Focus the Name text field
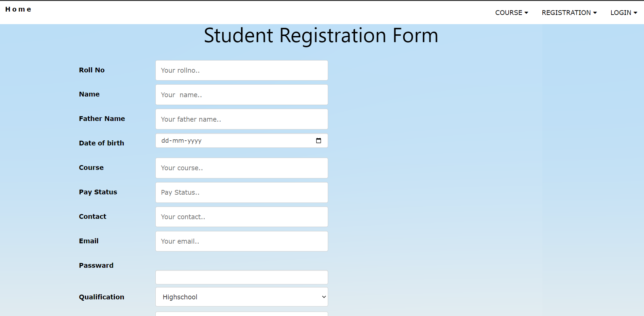The width and height of the screenshot is (644, 316). point(241,94)
